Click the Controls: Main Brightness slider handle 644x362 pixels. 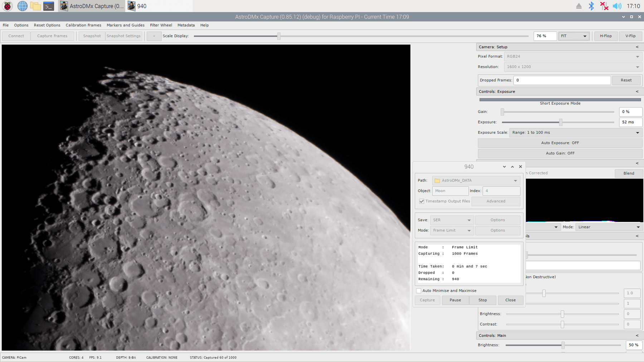[x=563, y=345]
